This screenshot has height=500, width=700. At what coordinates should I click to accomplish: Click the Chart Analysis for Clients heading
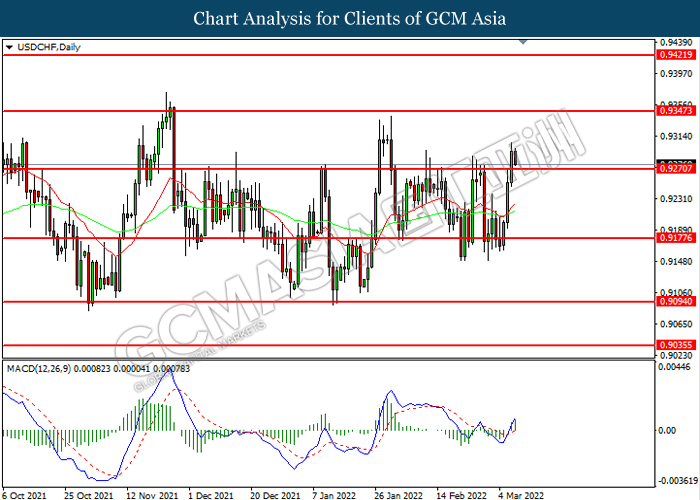pyautogui.click(x=350, y=18)
